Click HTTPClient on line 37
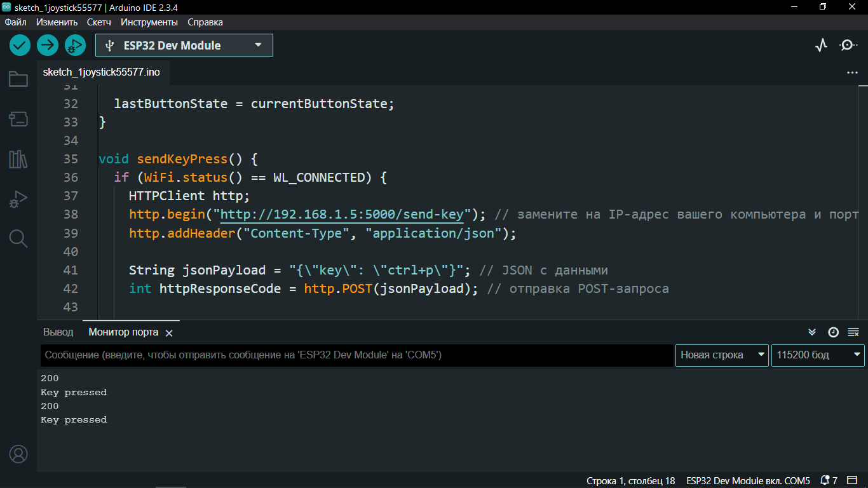 pyautogui.click(x=167, y=196)
